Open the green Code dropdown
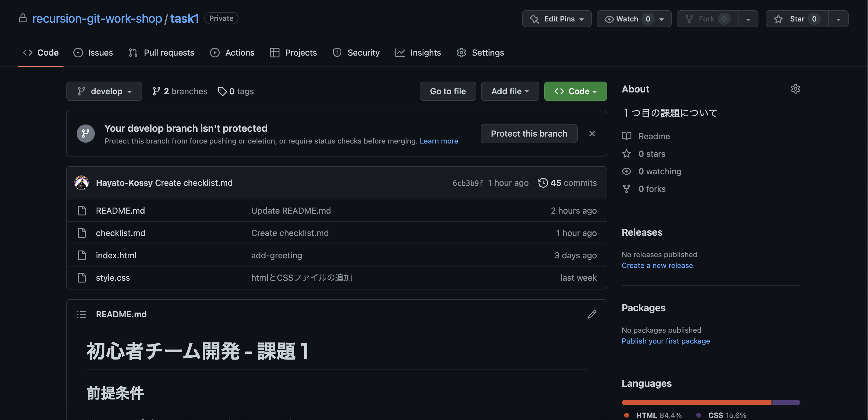868x420 pixels. coord(575,91)
